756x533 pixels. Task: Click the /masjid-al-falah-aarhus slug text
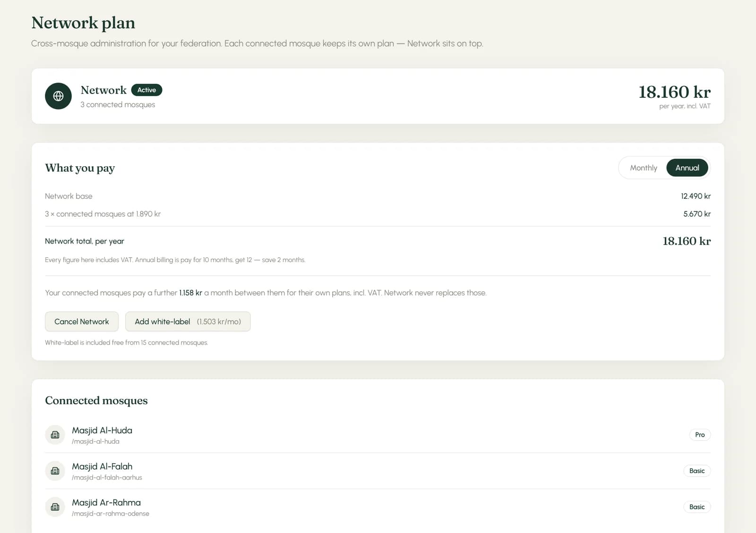click(x=107, y=477)
